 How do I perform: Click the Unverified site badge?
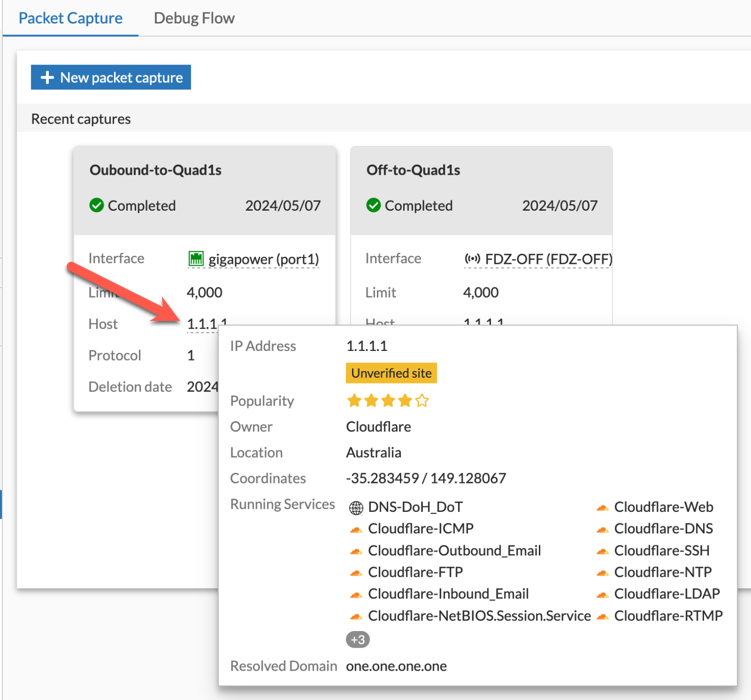coord(391,373)
